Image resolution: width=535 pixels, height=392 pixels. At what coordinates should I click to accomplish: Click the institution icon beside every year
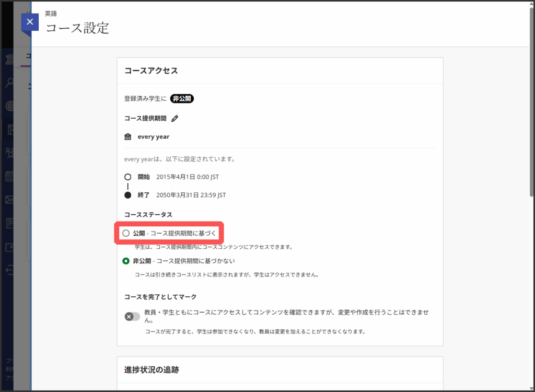coord(128,137)
